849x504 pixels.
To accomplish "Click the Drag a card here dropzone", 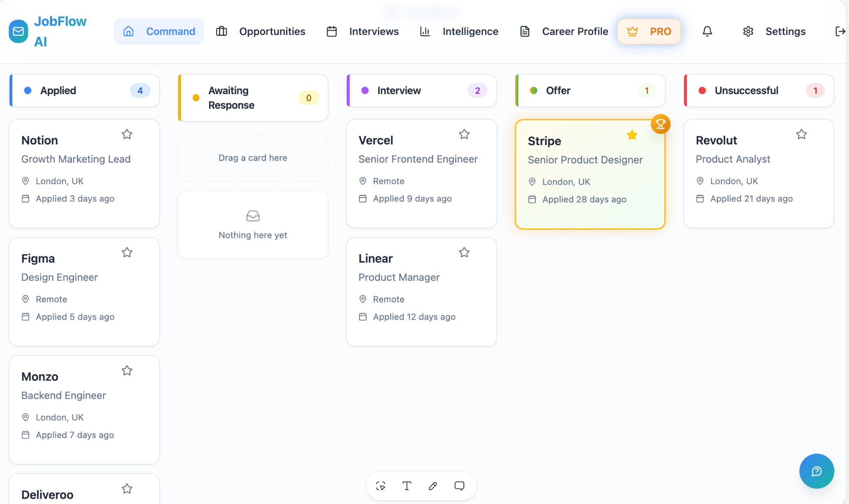I will coord(253,158).
